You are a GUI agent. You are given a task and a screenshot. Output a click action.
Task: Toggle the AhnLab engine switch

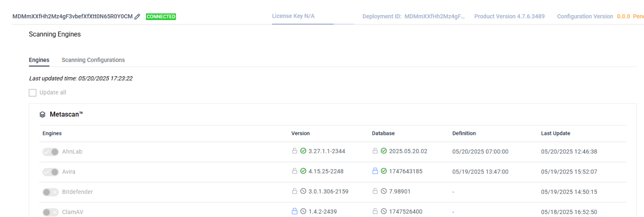[x=51, y=152]
